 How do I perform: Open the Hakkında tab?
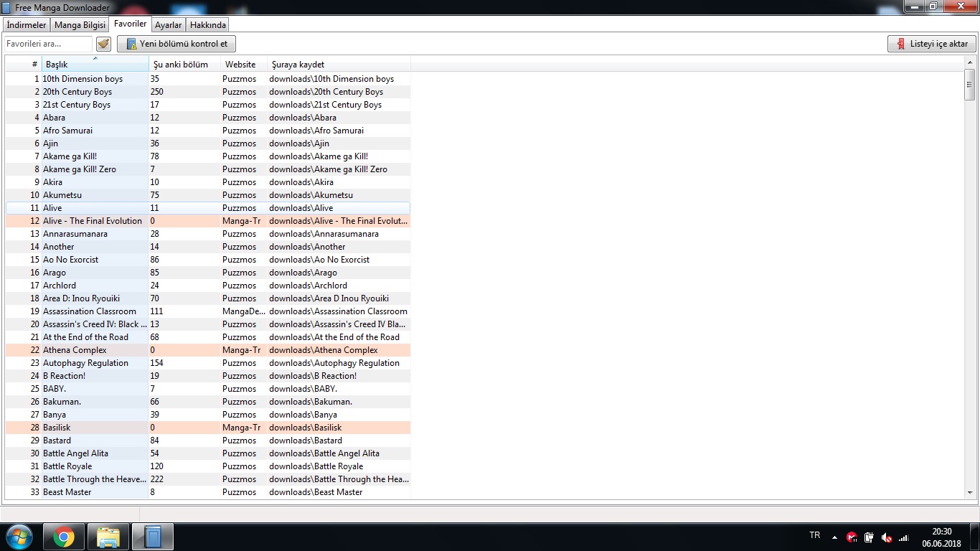click(x=208, y=25)
